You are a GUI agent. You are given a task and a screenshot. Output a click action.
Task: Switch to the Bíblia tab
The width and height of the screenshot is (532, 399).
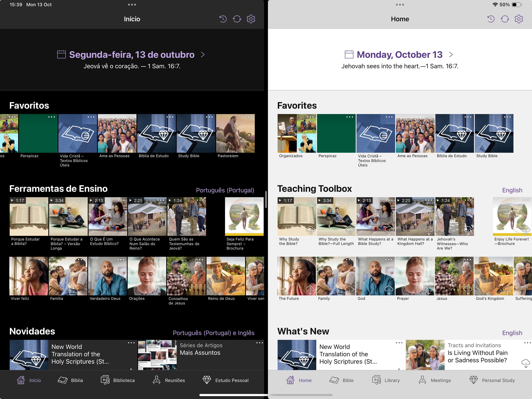(x=71, y=380)
